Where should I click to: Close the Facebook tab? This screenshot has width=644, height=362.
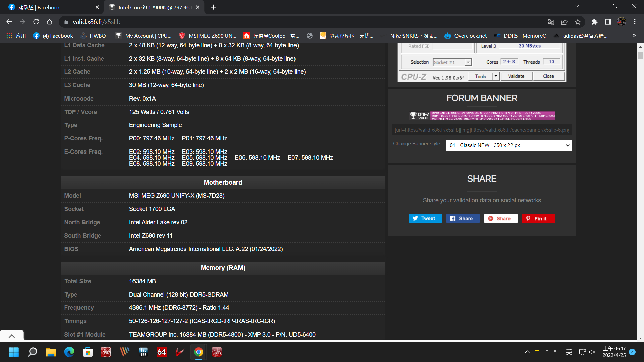coord(97,7)
